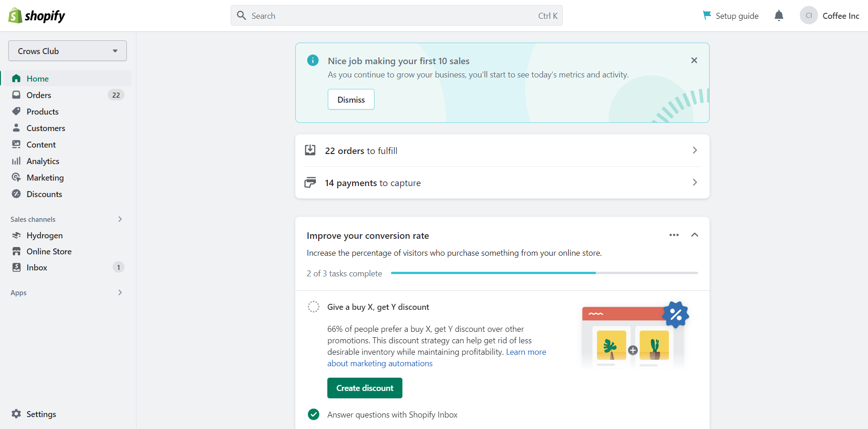This screenshot has width=868, height=429.
Task: Click the 2 of 3 tasks complete text
Action: click(344, 273)
